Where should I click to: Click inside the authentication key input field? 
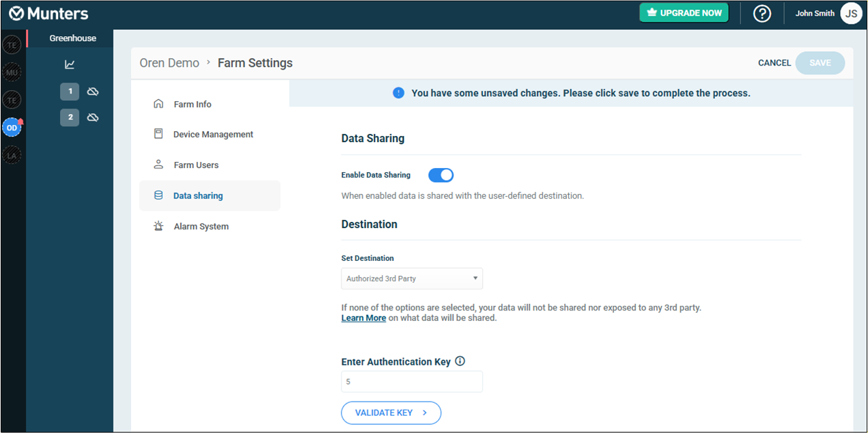pyautogui.click(x=411, y=381)
